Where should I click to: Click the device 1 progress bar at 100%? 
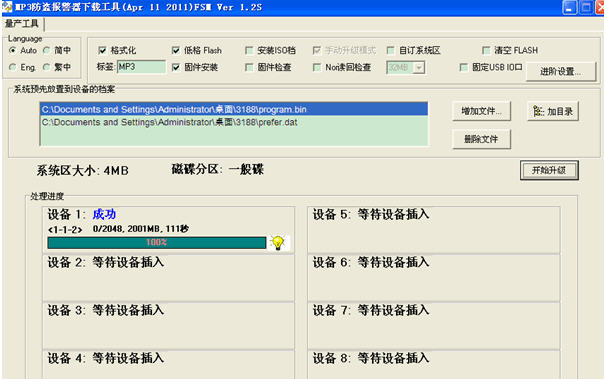pyautogui.click(x=157, y=243)
